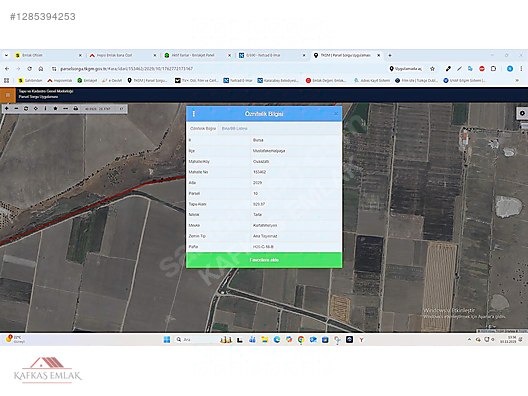This screenshot has height=396, width=528.
Task: Click the locate/crosshair map tool
Action: click(x=36, y=108)
